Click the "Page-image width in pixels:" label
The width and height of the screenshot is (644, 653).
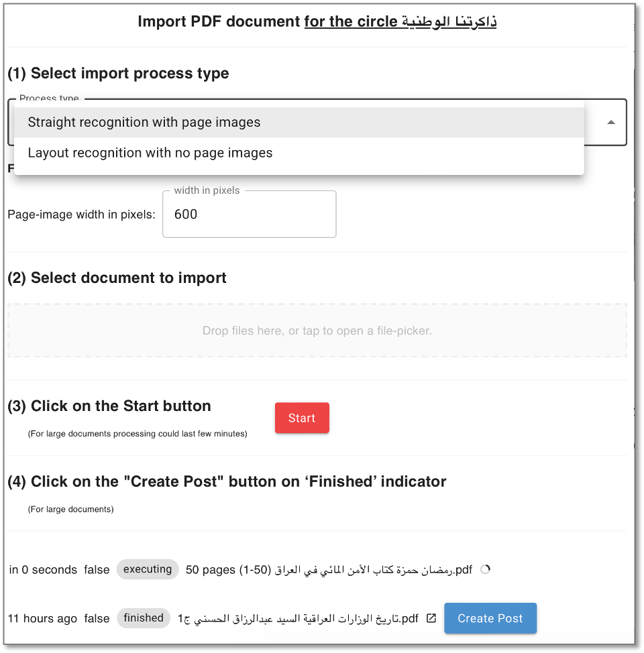pos(81,215)
